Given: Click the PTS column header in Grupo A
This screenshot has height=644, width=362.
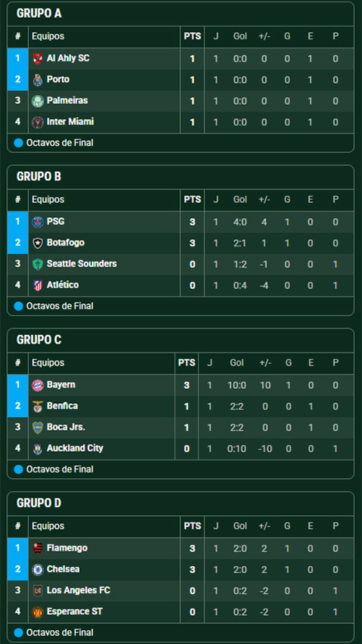Looking at the screenshot, I should click(192, 36).
